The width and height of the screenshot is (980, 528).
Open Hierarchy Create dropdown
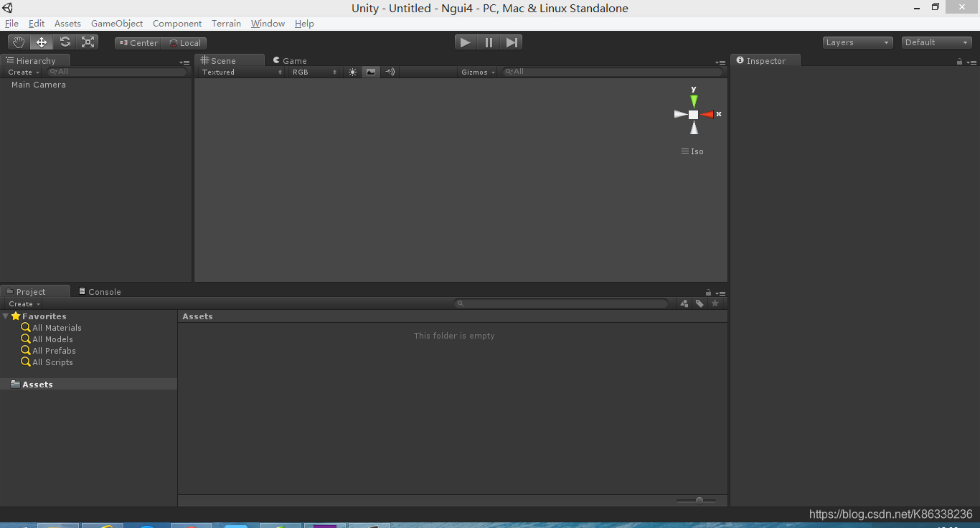click(24, 72)
